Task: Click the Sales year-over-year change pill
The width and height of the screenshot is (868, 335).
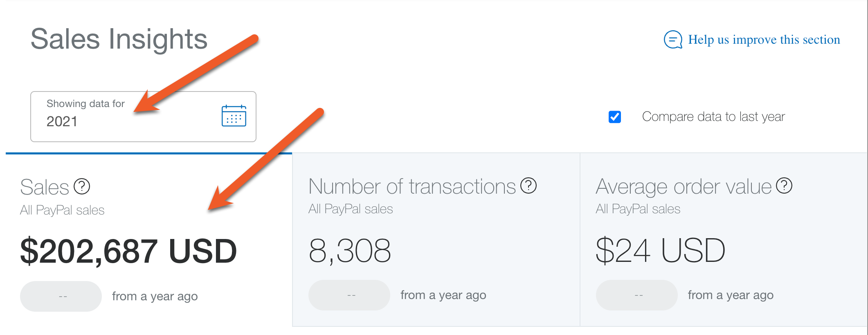Action: 61,296
